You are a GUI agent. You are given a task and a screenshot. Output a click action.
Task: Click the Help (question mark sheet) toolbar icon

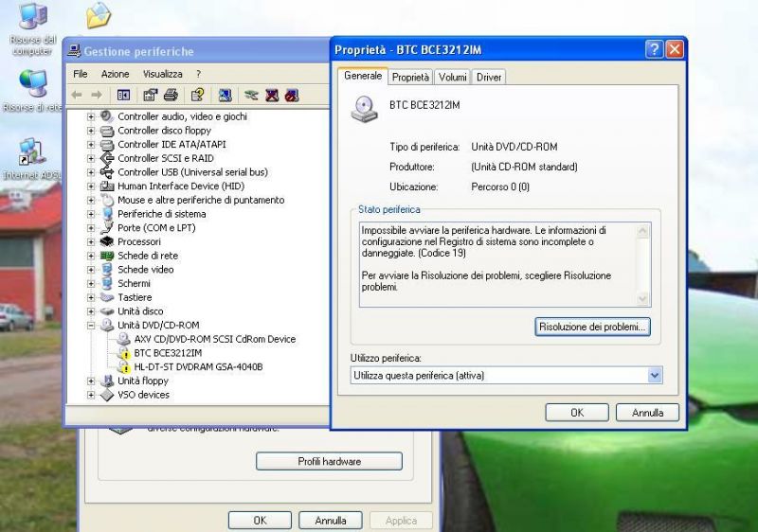197,95
